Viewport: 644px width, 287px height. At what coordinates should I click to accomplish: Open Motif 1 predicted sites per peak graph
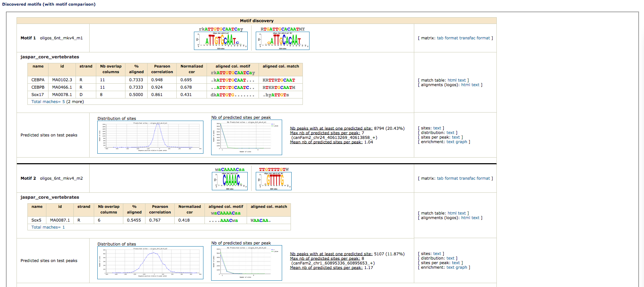(x=247, y=137)
